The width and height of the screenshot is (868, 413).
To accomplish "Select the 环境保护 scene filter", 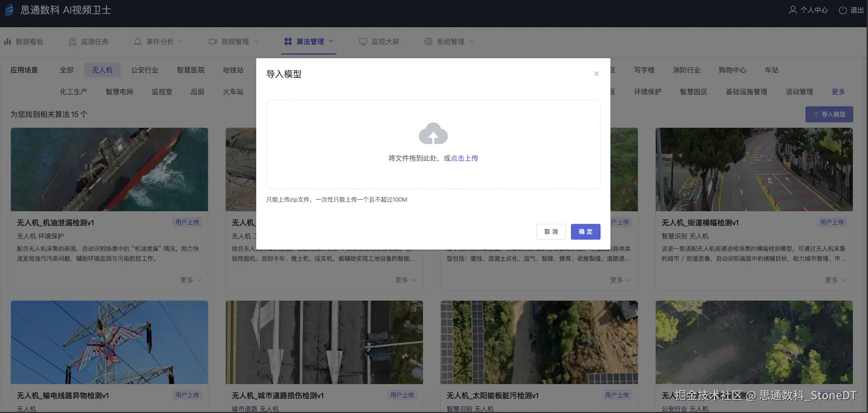I will tap(648, 92).
